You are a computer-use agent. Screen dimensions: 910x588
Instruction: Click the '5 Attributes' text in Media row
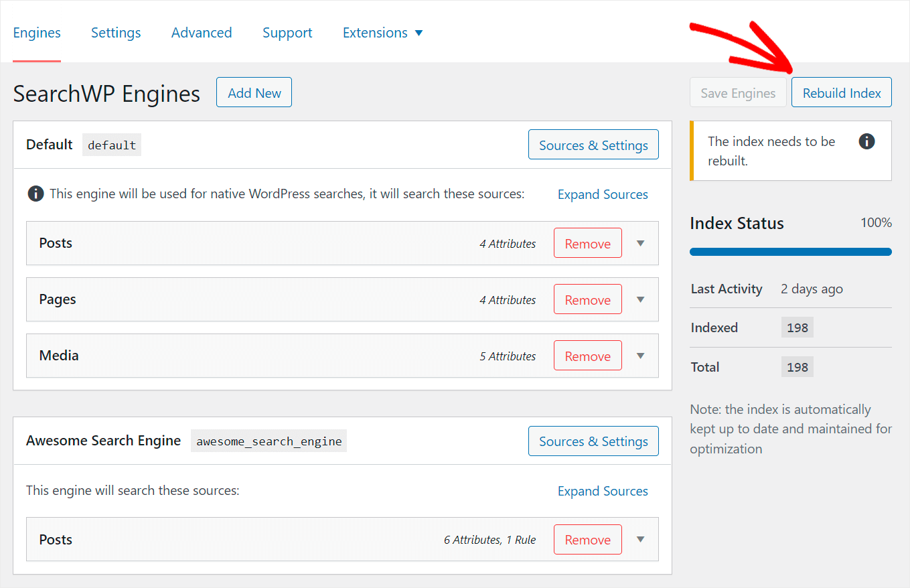point(508,356)
